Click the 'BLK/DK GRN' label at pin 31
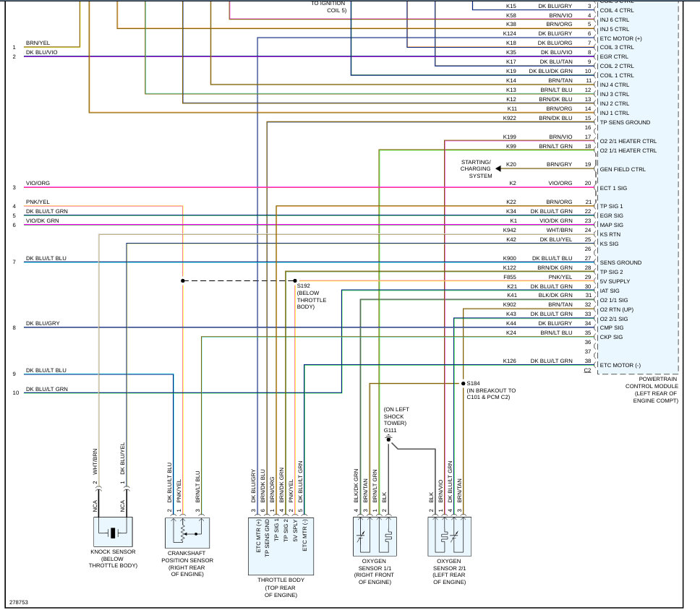700x610 pixels. 555,295
